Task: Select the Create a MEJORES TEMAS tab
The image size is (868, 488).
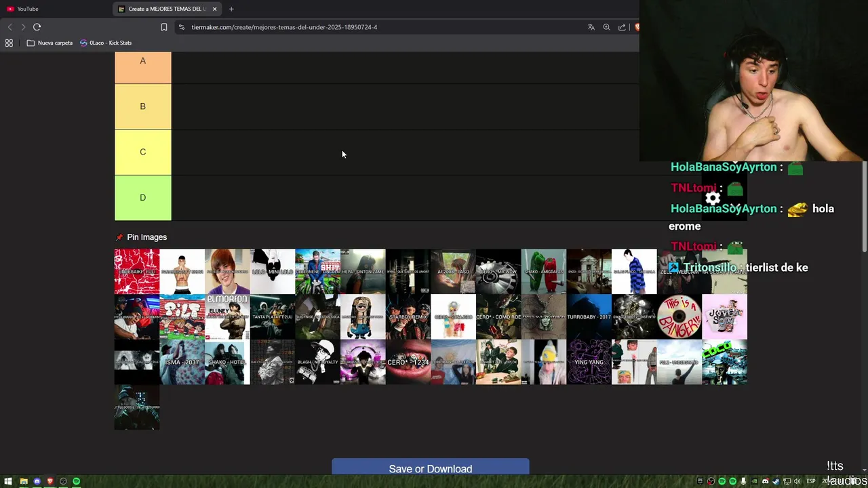Action: (x=168, y=9)
